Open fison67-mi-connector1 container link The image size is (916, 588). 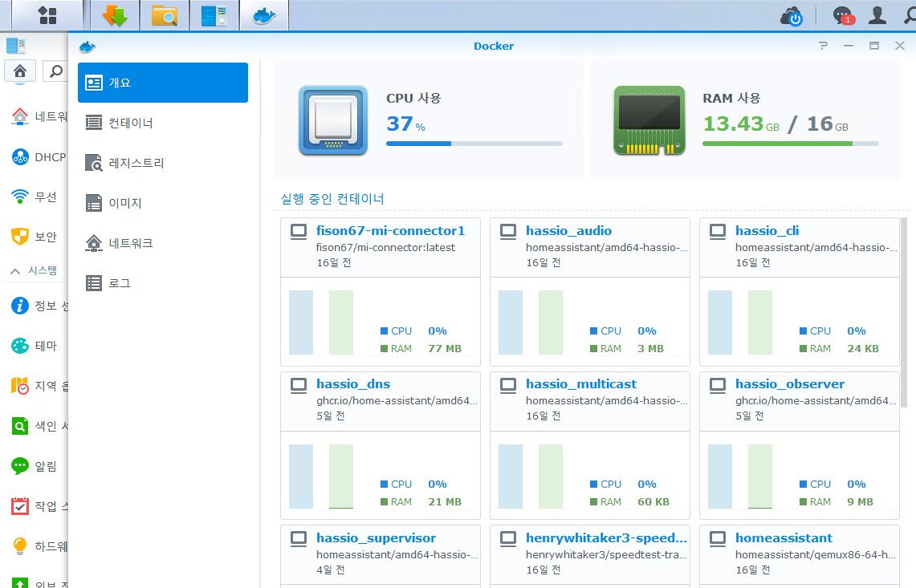click(390, 231)
